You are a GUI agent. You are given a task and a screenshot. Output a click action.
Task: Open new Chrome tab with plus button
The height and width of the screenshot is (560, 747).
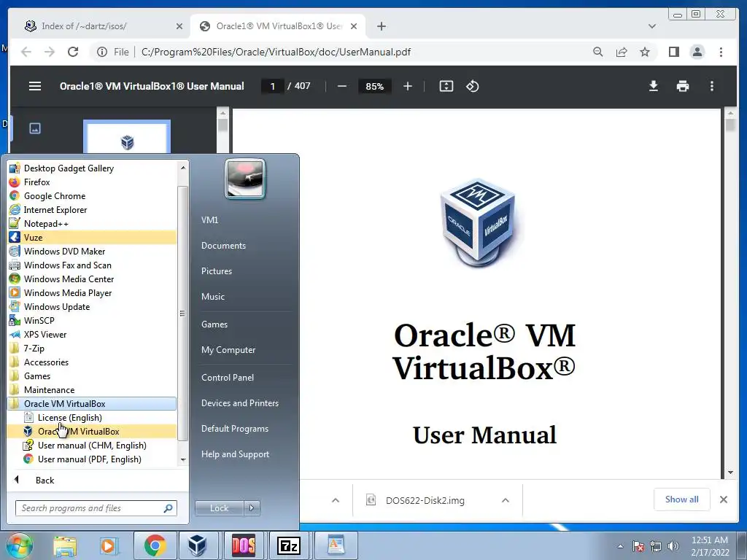[x=381, y=26]
